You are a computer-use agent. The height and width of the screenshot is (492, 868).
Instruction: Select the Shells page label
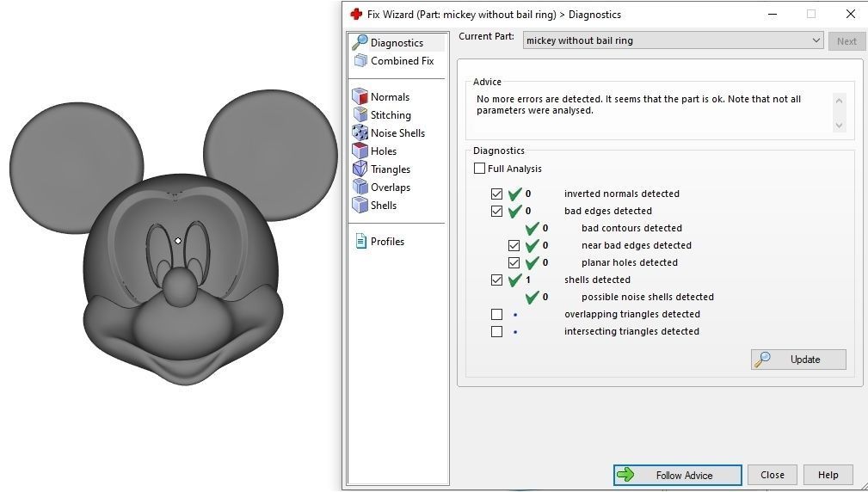click(x=384, y=206)
